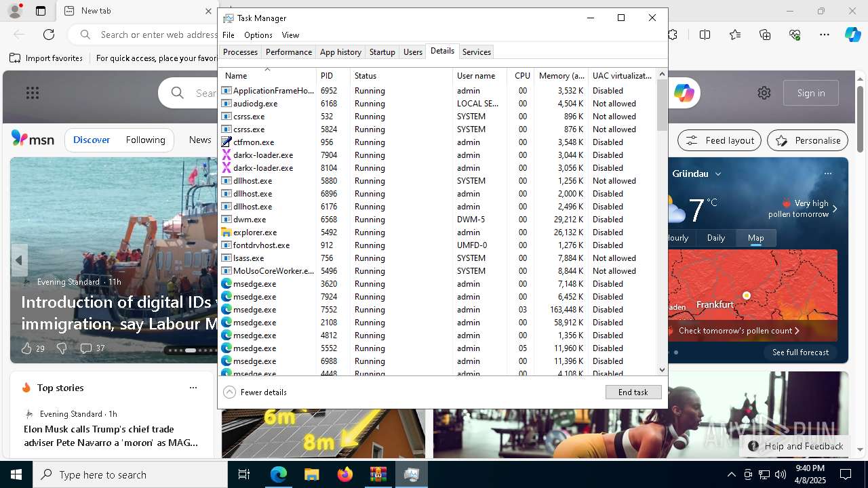Open the MSN apps grid launcher
868x488 pixels.
click(x=33, y=93)
